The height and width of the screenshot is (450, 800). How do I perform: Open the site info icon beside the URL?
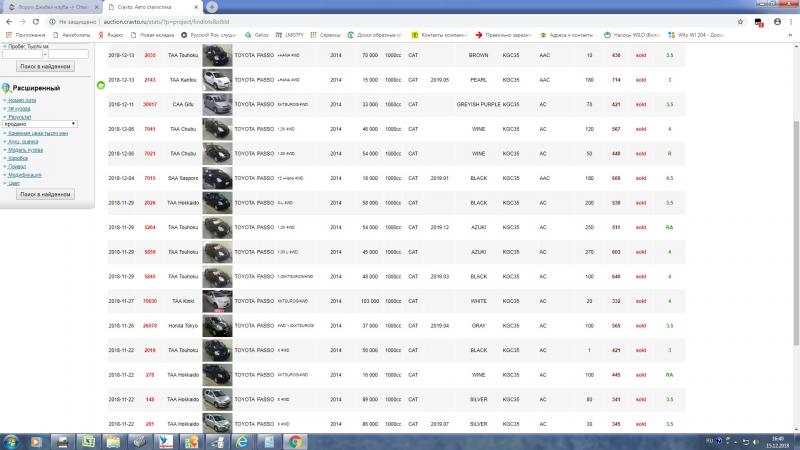[52, 22]
